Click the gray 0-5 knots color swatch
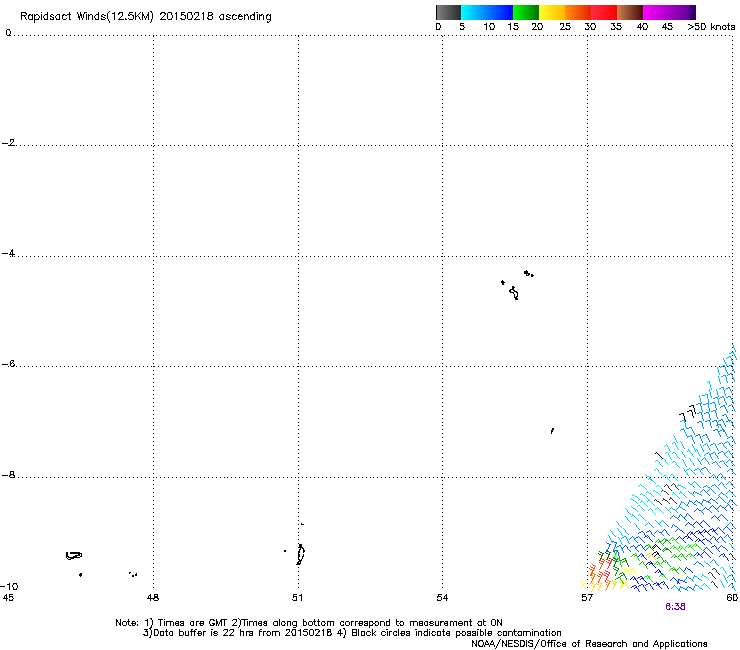The height and width of the screenshot is (650, 740). coord(448,12)
